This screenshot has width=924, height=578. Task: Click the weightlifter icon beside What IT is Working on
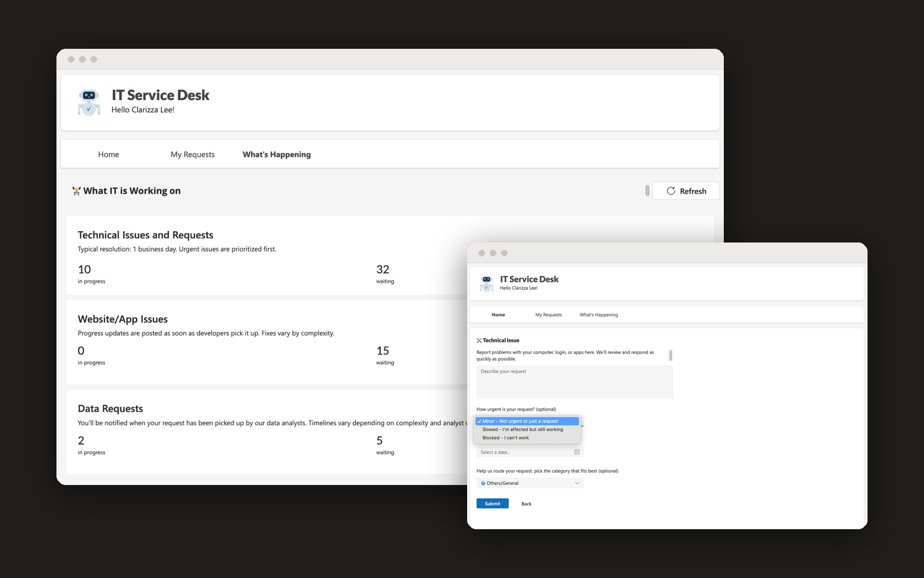click(76, 191)
